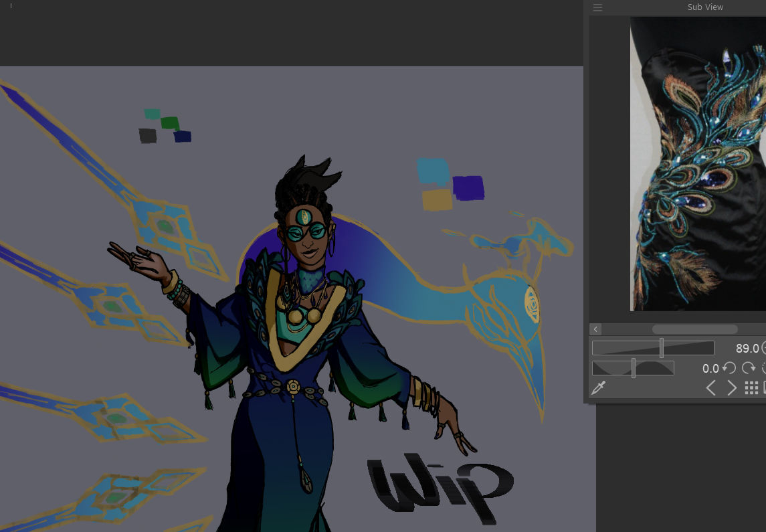
Task: Pick the purple paint swatch on canvas
Action: point(468,187)
